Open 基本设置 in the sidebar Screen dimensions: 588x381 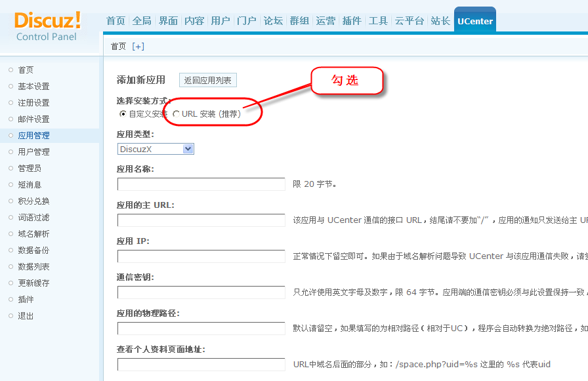[x=33, y=87]
